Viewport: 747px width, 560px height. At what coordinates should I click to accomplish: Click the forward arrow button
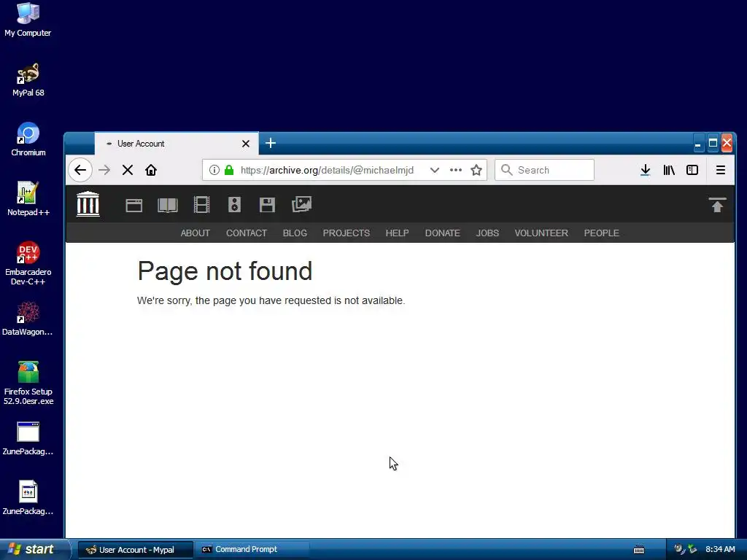(x=104, y=170)
